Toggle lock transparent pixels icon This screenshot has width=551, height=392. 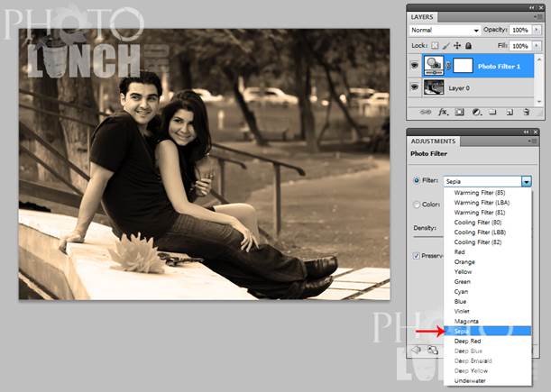435,46
